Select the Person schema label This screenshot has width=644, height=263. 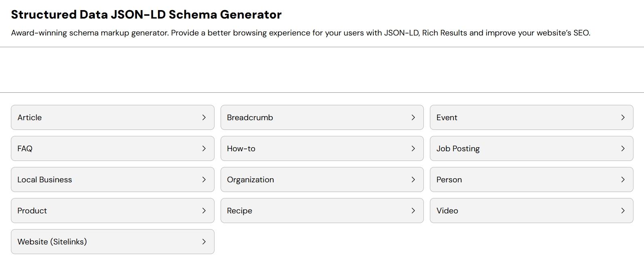coord(449,180)
